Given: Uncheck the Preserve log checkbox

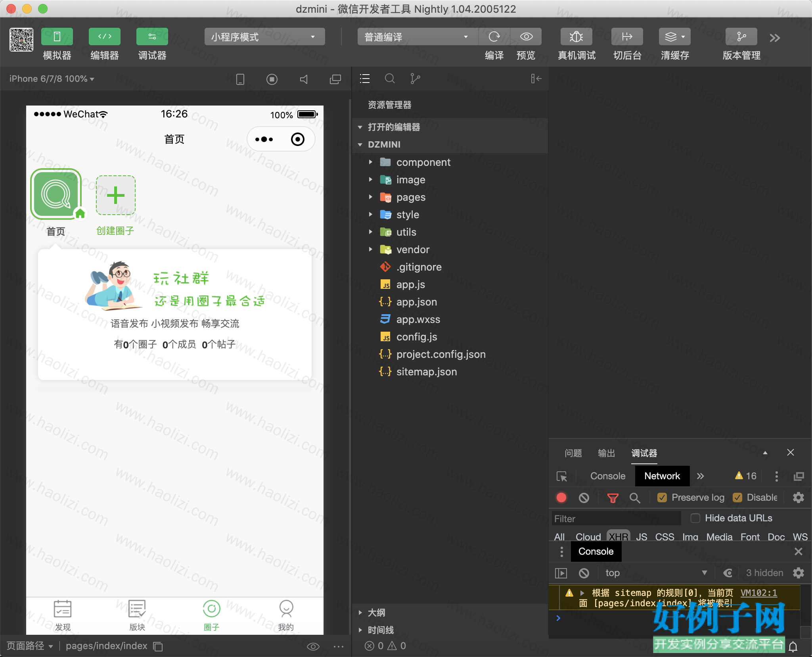Looking at the screenshot, I should pos(662,498).
